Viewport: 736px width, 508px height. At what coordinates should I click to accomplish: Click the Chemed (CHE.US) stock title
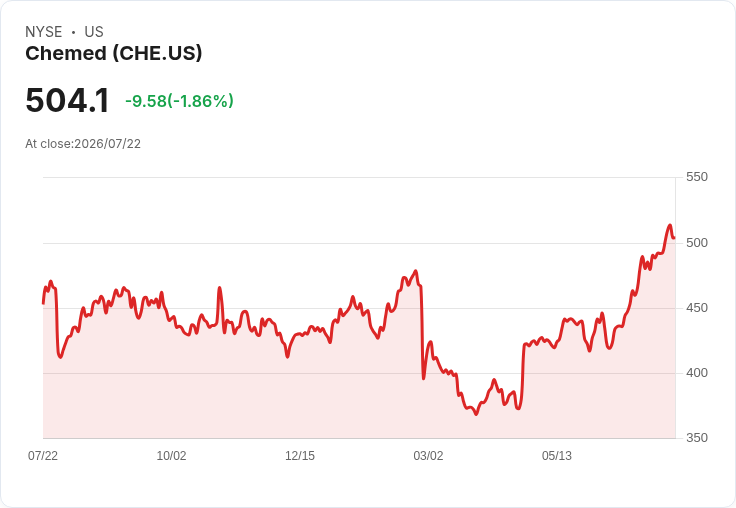(114, 53)
